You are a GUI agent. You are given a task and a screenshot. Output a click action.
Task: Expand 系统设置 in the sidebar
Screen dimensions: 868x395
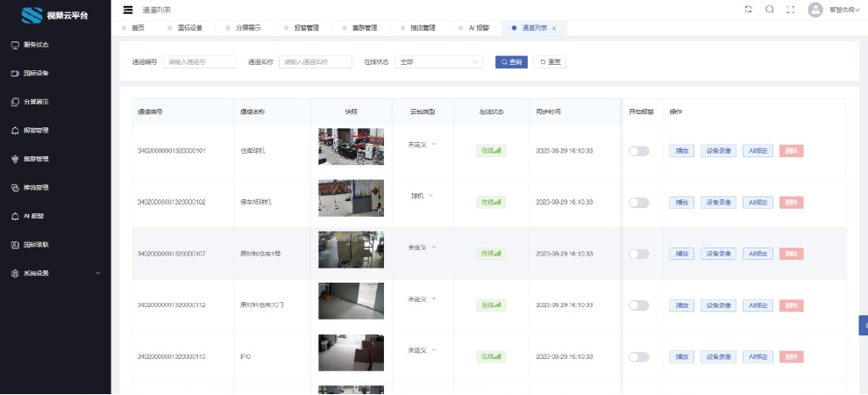[54, 273]
